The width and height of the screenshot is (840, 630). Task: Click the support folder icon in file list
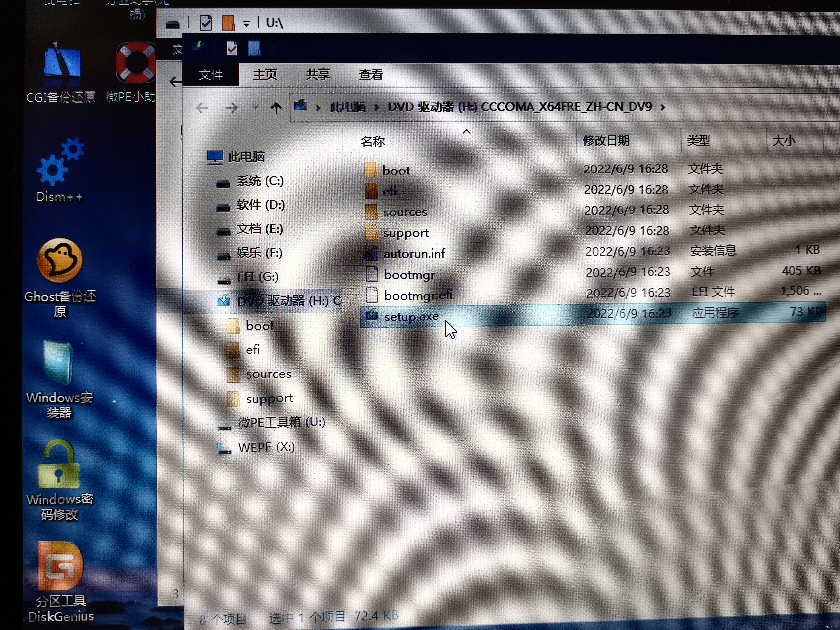click(x=372, y=232)
